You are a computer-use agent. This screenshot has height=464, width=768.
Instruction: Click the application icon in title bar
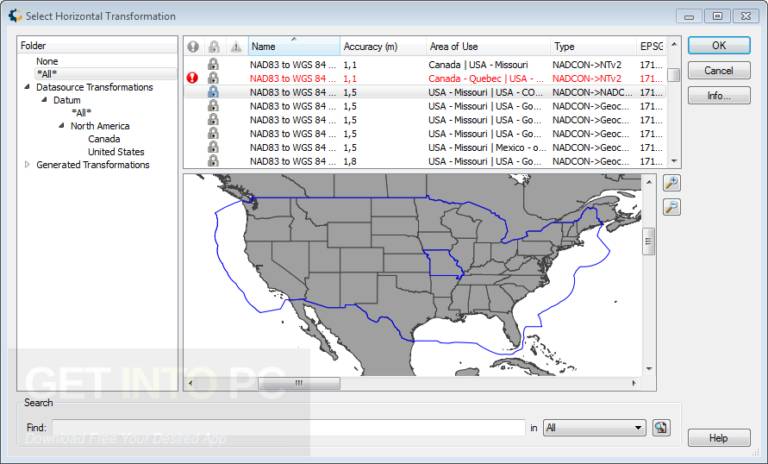15,16
